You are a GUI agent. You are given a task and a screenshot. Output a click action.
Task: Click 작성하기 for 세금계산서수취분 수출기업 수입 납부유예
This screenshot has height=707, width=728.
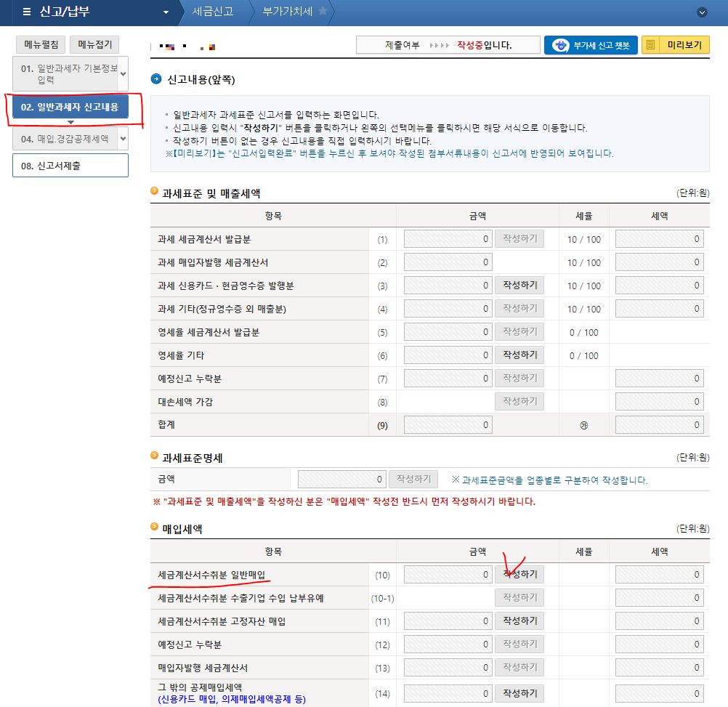[x=519, y=597]
